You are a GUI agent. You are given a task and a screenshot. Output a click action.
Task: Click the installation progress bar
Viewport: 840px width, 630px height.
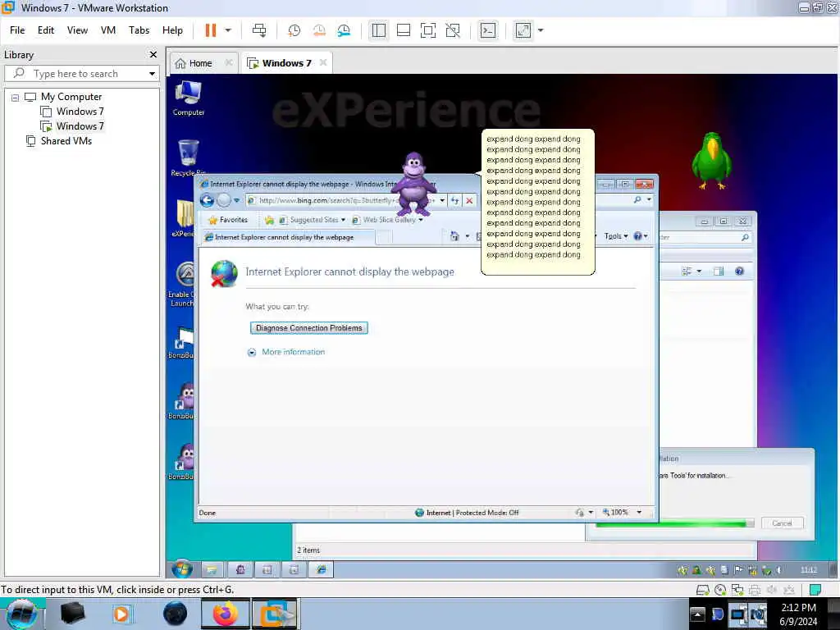click(675, 523)
